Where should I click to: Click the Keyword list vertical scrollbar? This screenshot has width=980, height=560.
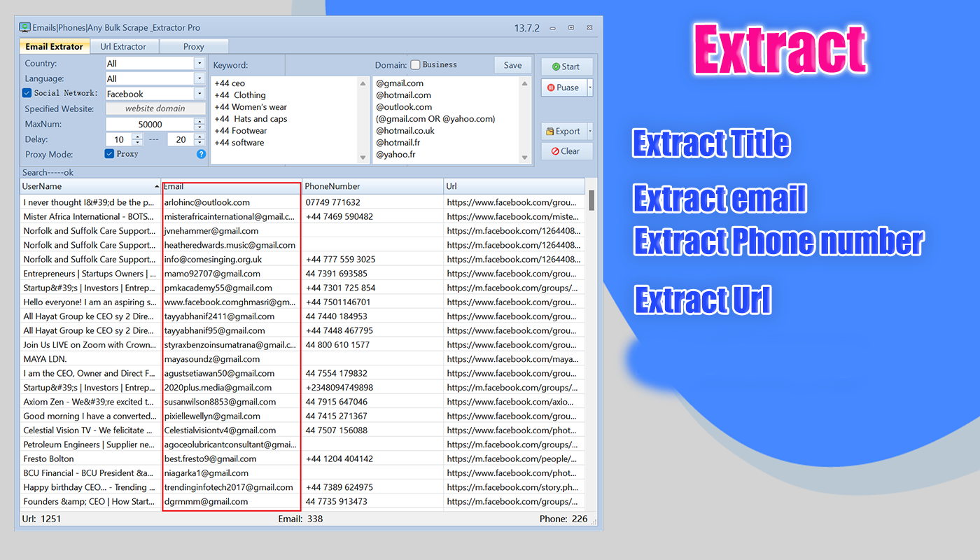point(363,120)
